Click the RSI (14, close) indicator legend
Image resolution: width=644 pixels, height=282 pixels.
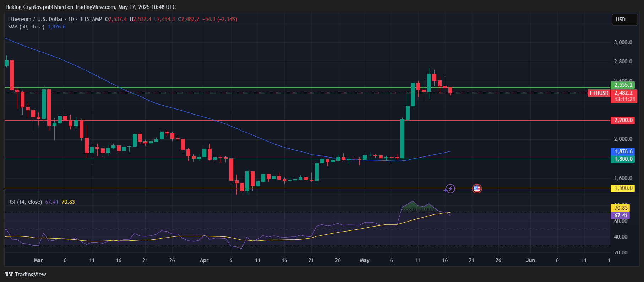(x=25, y=202)
